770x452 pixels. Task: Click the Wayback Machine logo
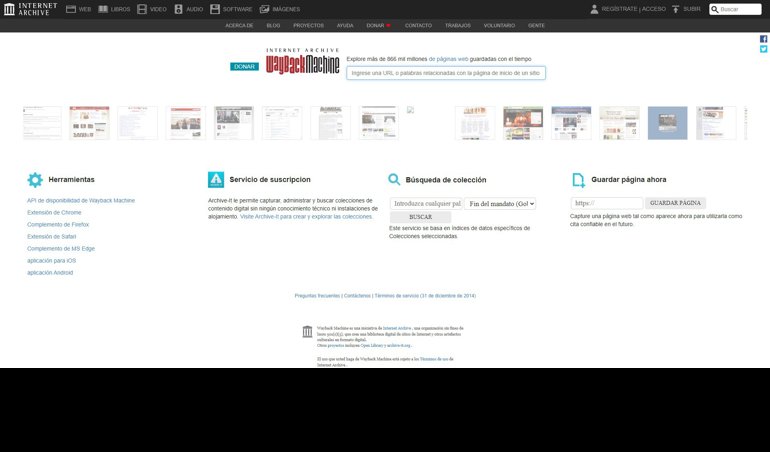coord(302,61)
